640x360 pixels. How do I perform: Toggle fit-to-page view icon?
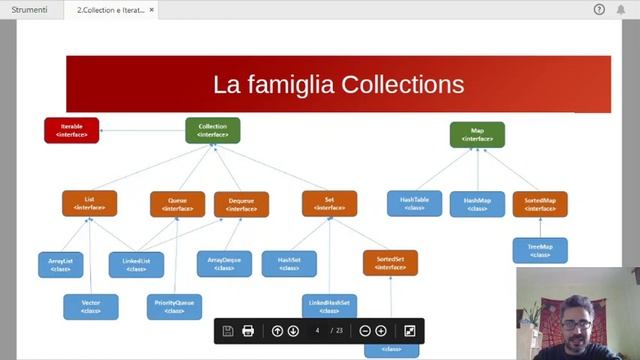(x=410, y=331)
